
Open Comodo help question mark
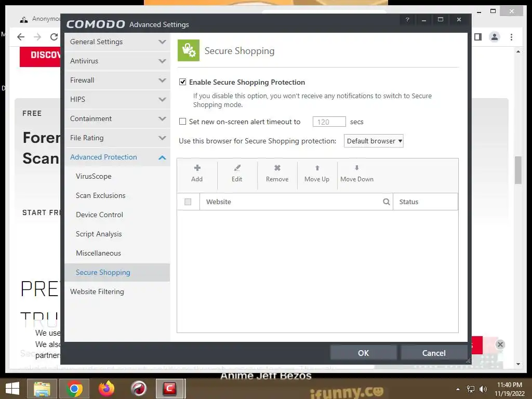pos(407,20)
